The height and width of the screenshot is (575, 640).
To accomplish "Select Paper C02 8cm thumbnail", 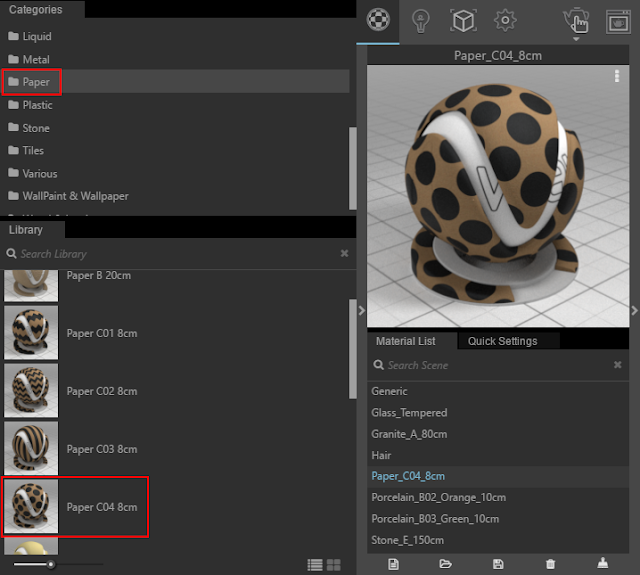I will point(31,391).
